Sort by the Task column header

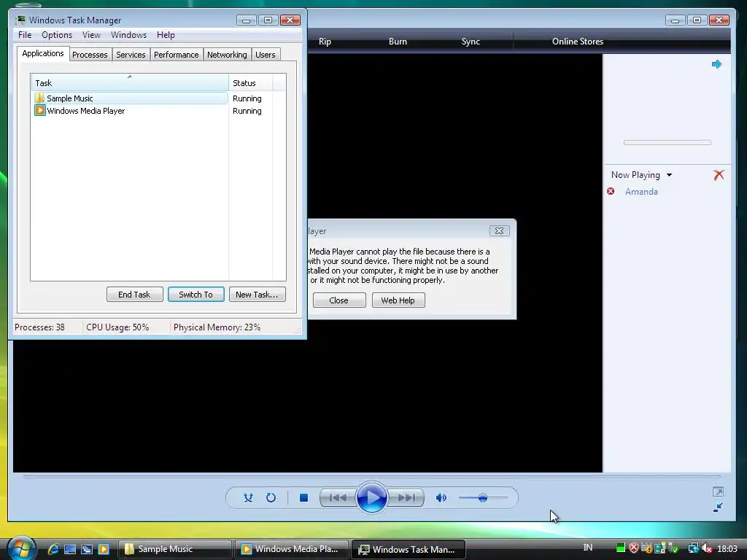(x=130, y=83)
